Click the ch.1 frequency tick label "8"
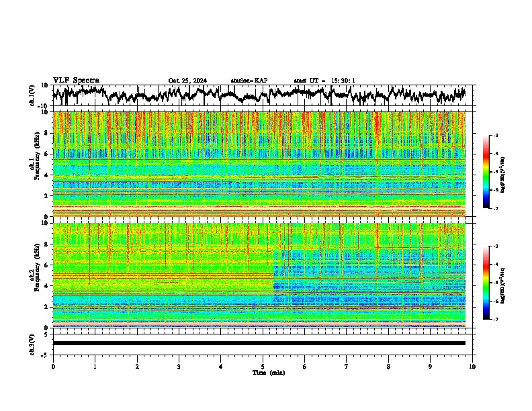This screenshot has height=411, width=532. tap(47, 133)
